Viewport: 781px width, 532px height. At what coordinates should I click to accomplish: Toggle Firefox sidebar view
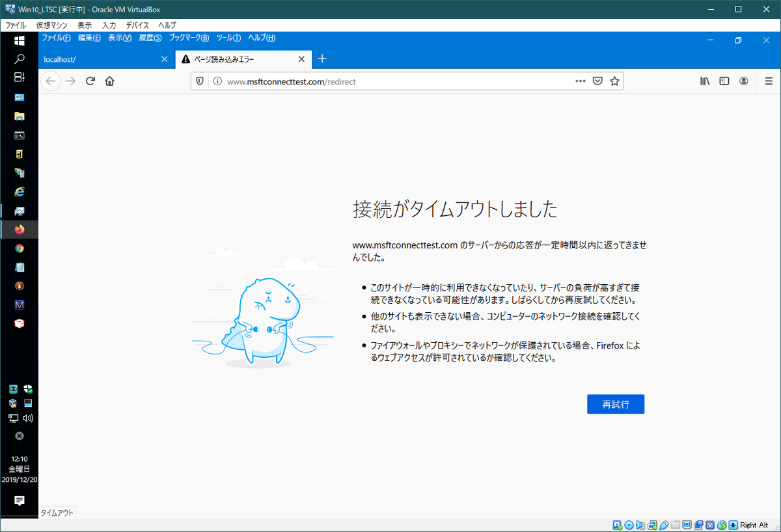(x=724, y=81)
